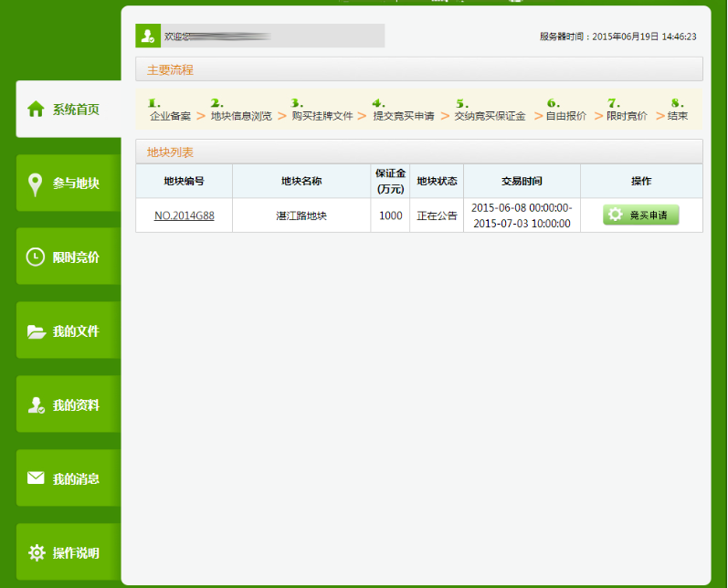The height and width of the screenshot is (588, 728).
Task: Open the 我的消息 sidebar tab
Action: point(69,478)
